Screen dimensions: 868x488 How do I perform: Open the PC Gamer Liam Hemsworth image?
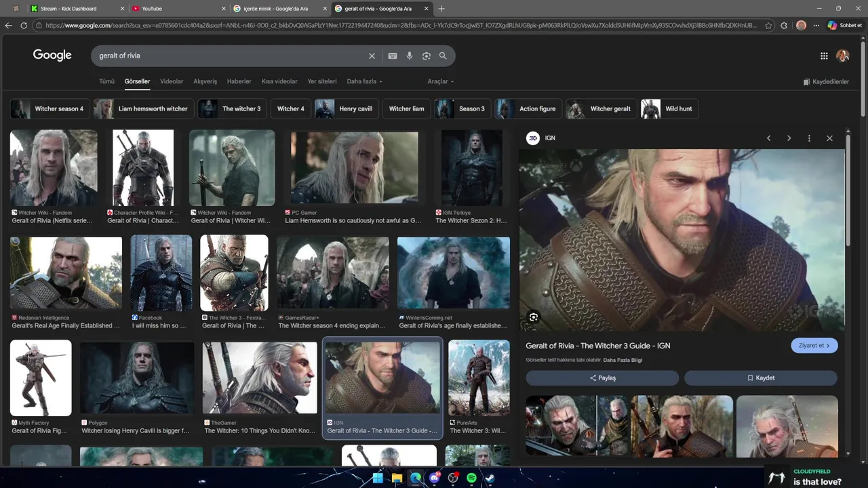coord(355,167)
